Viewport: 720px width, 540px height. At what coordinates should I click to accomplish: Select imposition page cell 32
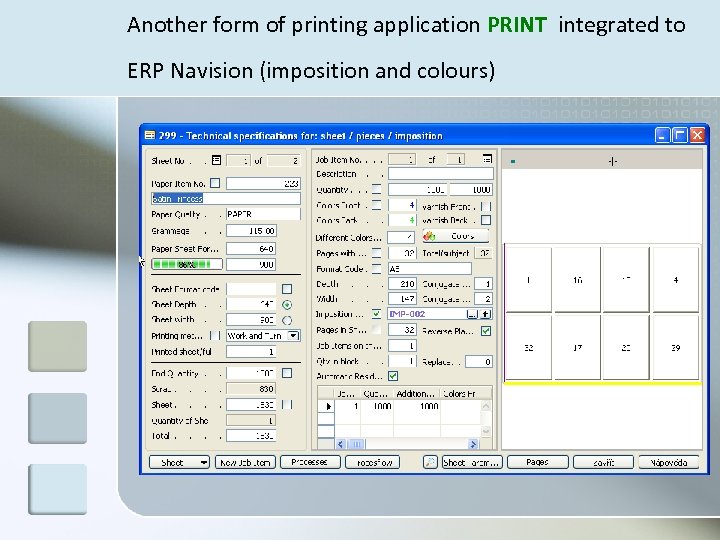529,348
